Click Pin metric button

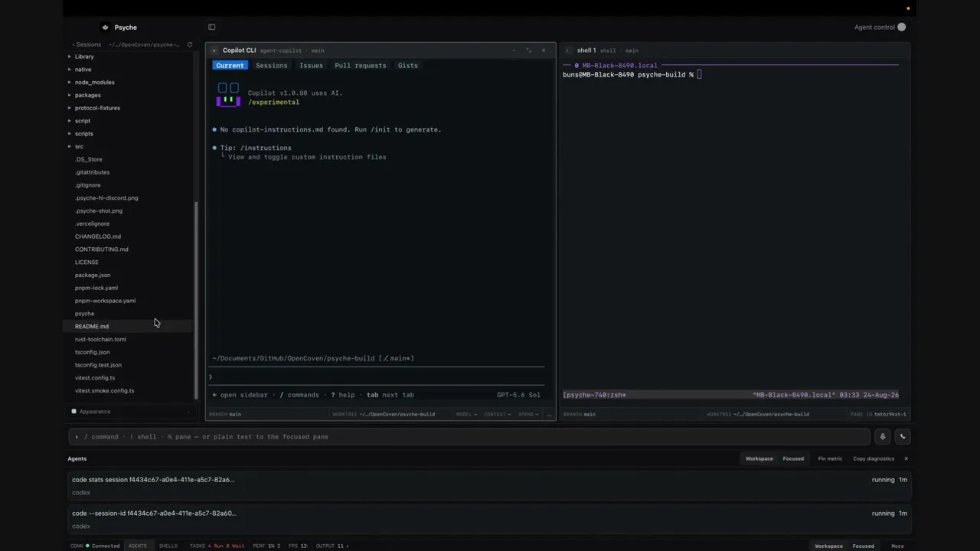(830, 458)
